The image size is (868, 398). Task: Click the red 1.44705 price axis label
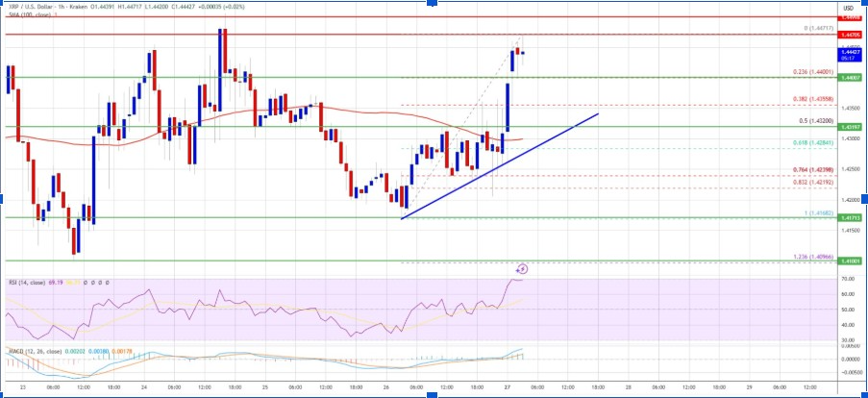coord(851,35)
